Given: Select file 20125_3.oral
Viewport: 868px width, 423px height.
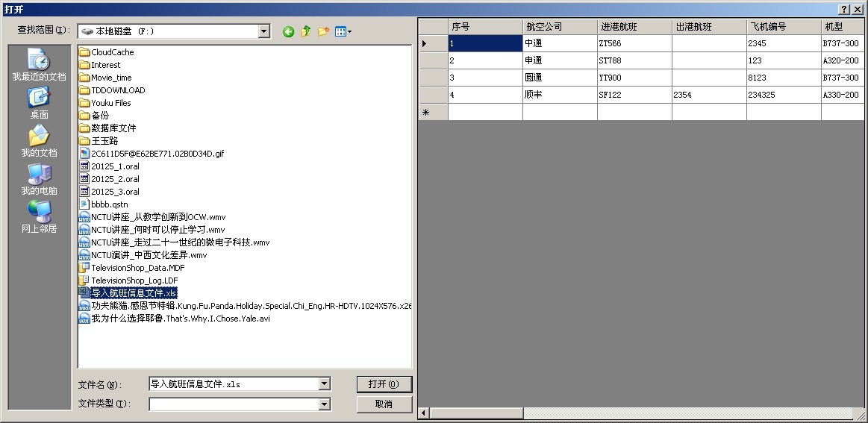Looking at the screenshot, I should [x=109, y=192].
